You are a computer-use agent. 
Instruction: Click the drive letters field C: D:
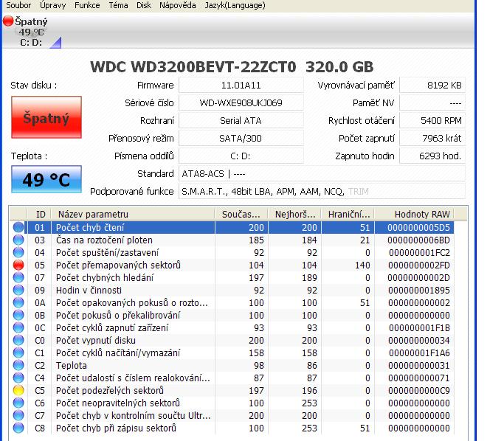coord(241,156)
